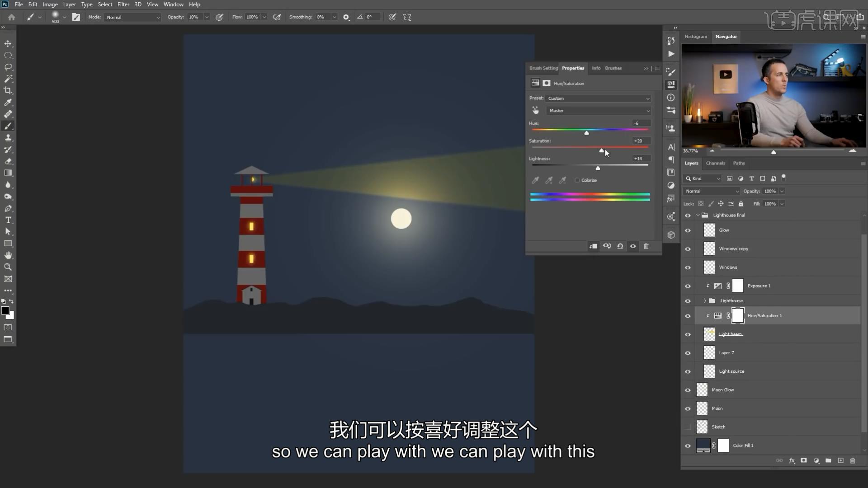This screenshot has height=488, width=868.
Task: Click the Navigator zoom slider handle
Action: click(x=774, y=152)
